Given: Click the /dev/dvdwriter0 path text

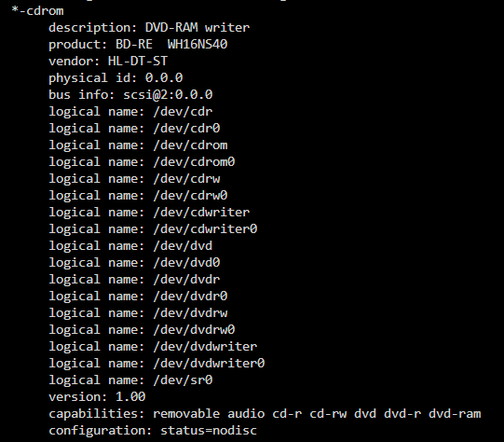Looking at the screenshot, I should point(209,363).
